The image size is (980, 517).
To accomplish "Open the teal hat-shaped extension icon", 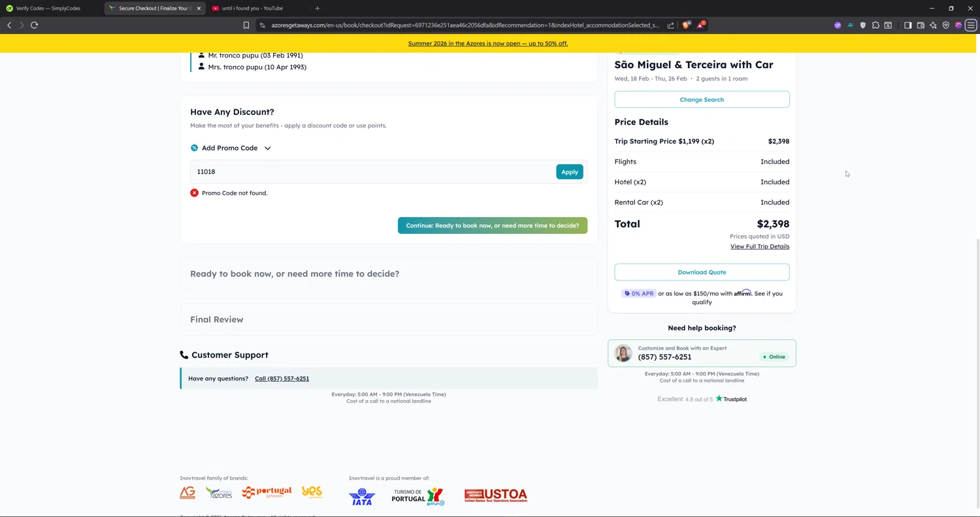I will [x=850, y=25].
